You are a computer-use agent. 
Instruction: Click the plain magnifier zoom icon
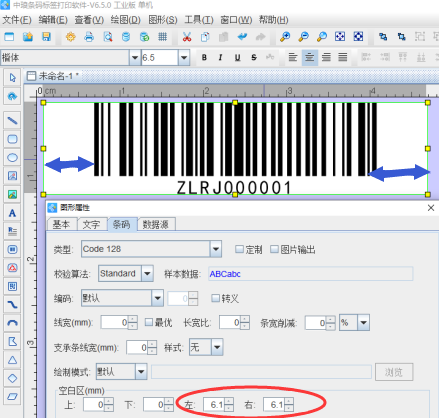click(x=322, y=37)
